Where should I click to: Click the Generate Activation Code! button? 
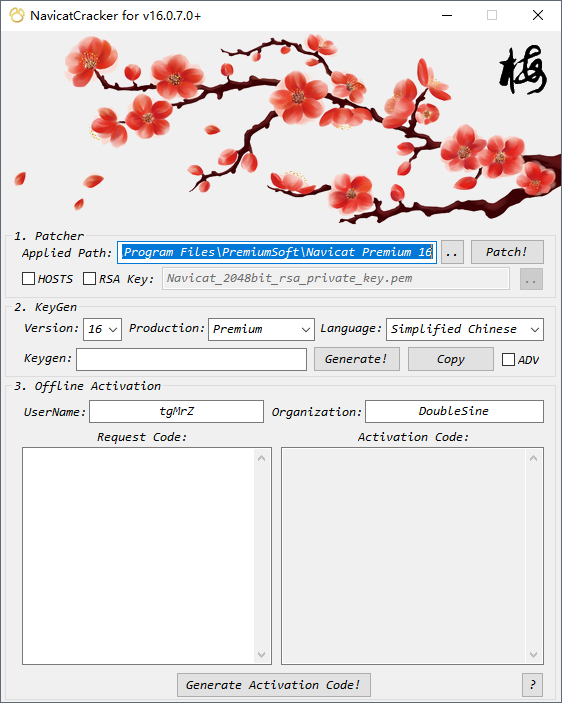tap(273, 685)
